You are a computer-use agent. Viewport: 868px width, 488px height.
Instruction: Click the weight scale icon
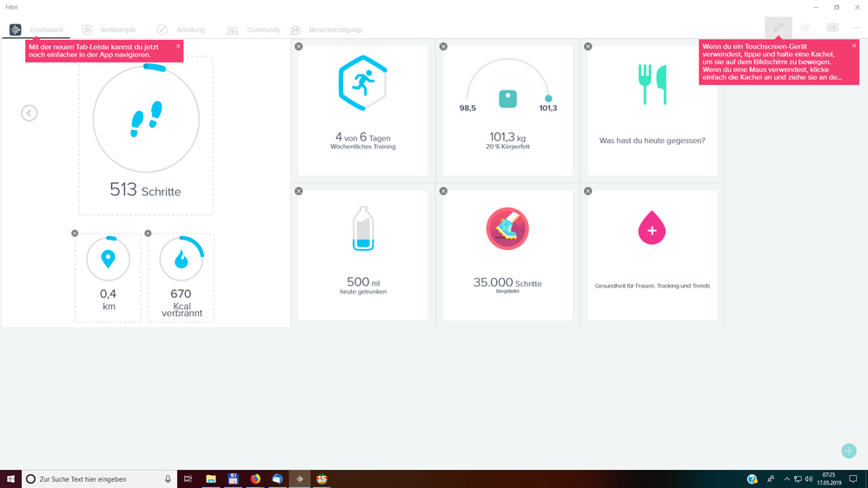coord(507,99)
